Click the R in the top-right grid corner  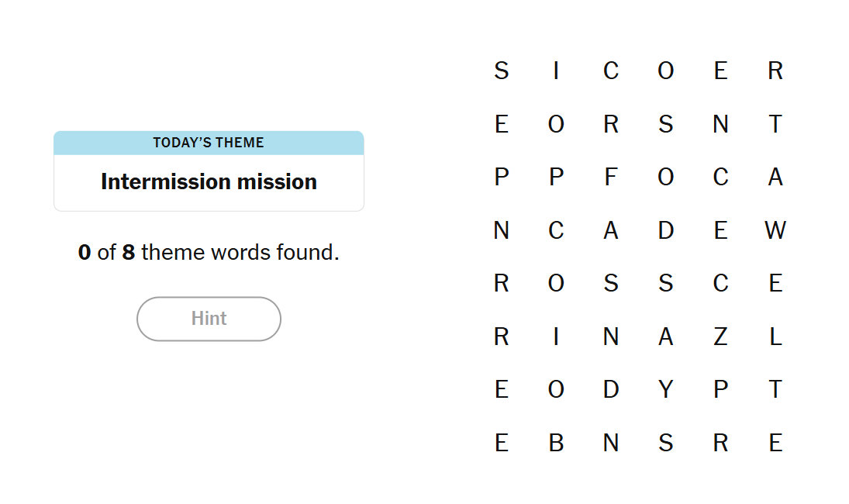(x=775, y=71)
